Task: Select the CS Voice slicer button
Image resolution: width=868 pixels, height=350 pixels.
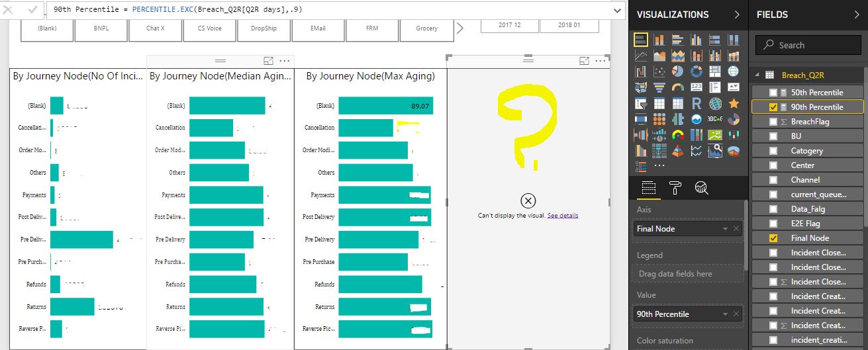Action: pos(209,28)
